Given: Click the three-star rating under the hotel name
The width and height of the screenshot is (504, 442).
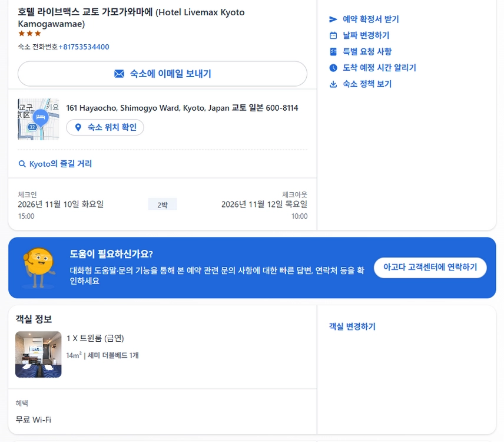Looking at the screenshot, I should tap(29, 34).
